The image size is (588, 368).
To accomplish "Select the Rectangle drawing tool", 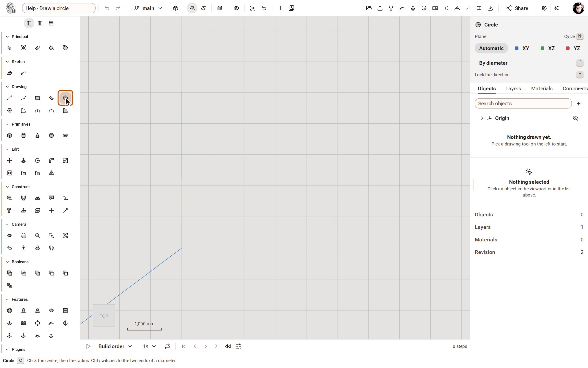I will pos(37,98).
